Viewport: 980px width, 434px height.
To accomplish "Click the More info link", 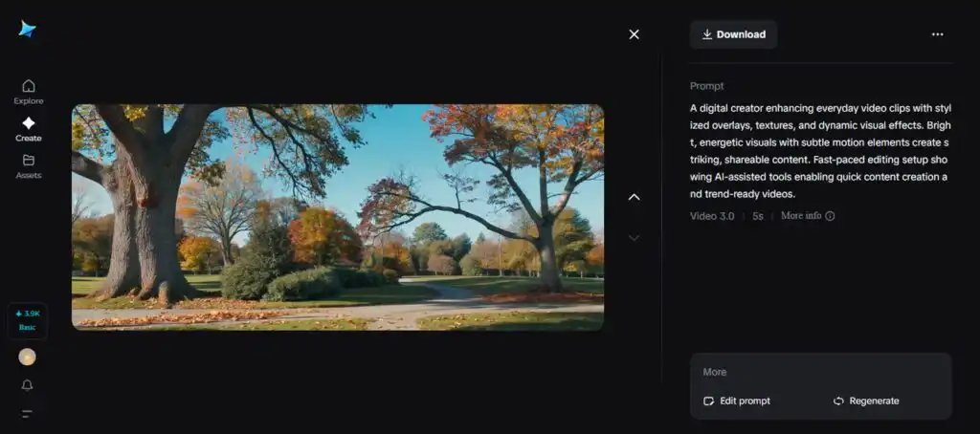I will coord(807,216).
